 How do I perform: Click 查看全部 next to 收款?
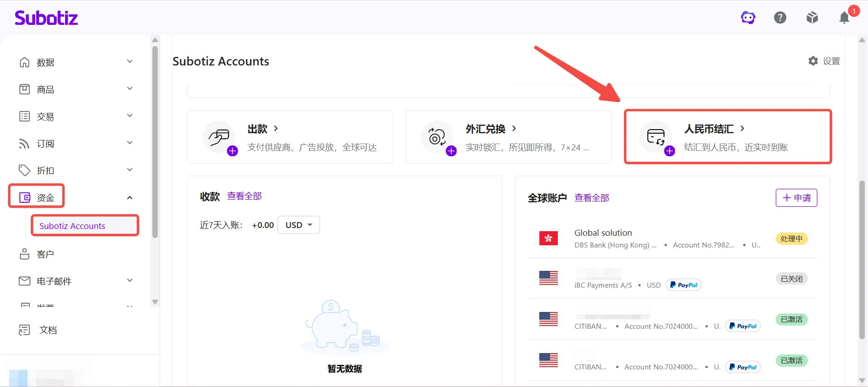pyautogui.click(x=245, y=196)
